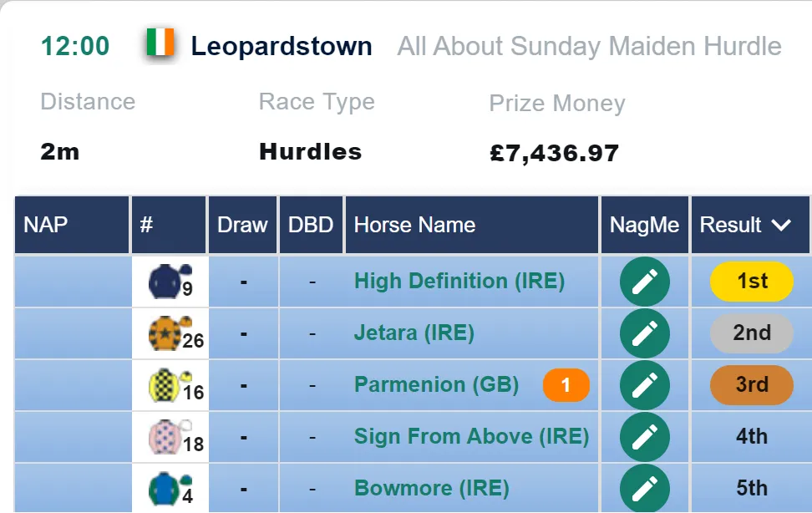812x513 pixels.
Task: Sort by the Draw column header
Action: pyautogui.click(x=242, y=225)
